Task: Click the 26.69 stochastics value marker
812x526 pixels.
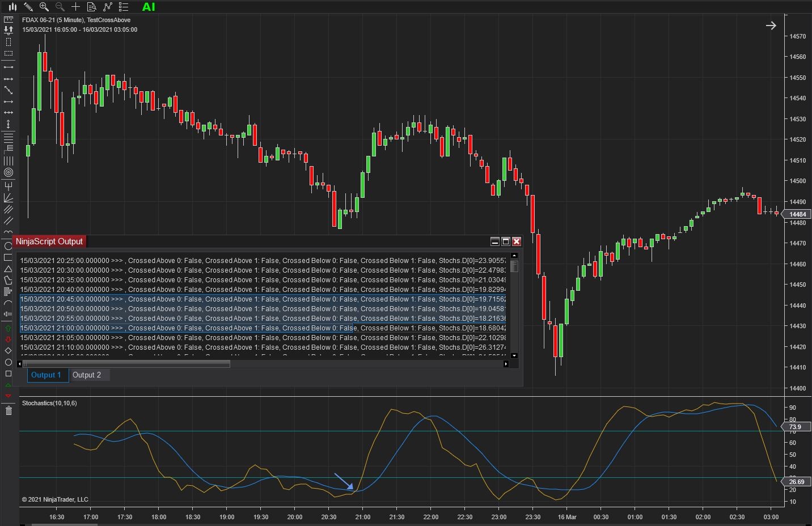Action: tap(796, 482)
